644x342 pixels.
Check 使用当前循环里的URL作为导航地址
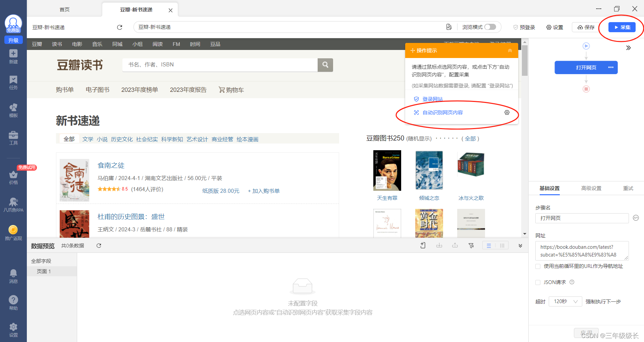[x=538, y=266]
